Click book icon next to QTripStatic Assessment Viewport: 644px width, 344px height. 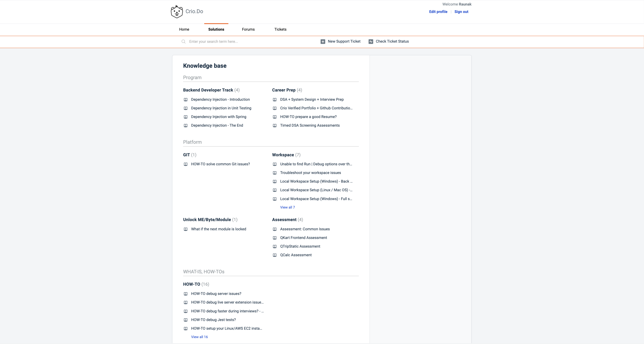(275, 246)
